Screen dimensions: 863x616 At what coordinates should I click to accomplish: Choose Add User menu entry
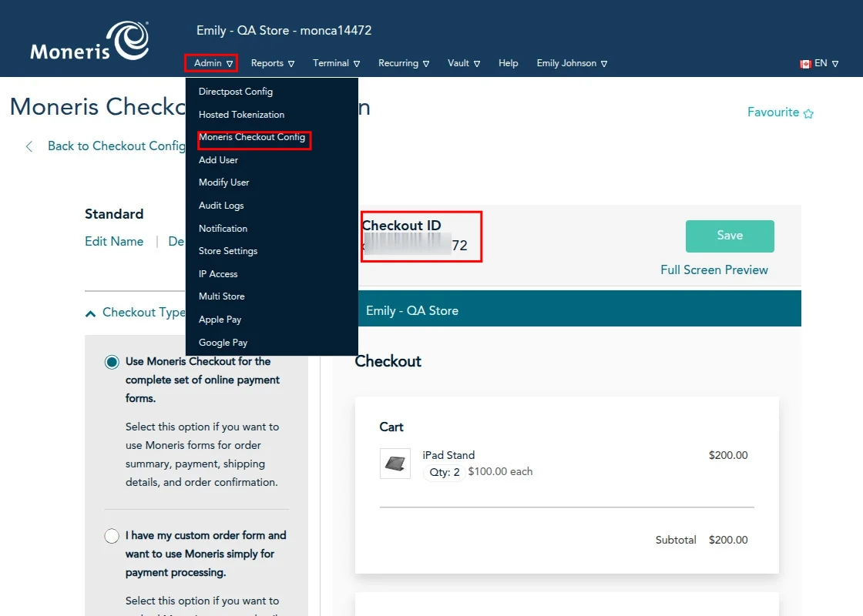coord(219,160)
